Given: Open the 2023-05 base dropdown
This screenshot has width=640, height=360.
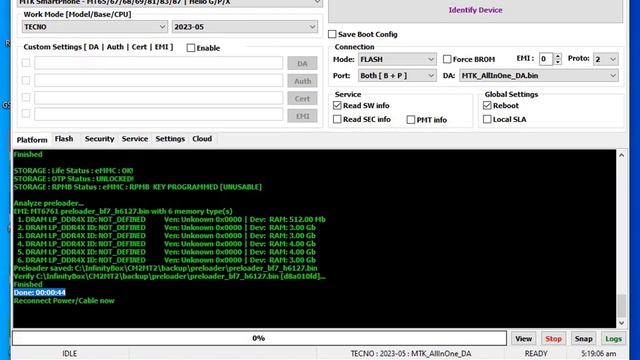Looking at the screenshot, I should [x=244, y=27].
